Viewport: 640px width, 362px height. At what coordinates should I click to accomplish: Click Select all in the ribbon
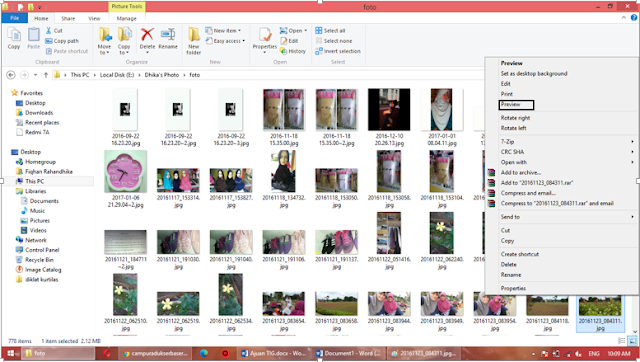pos(330,31)
